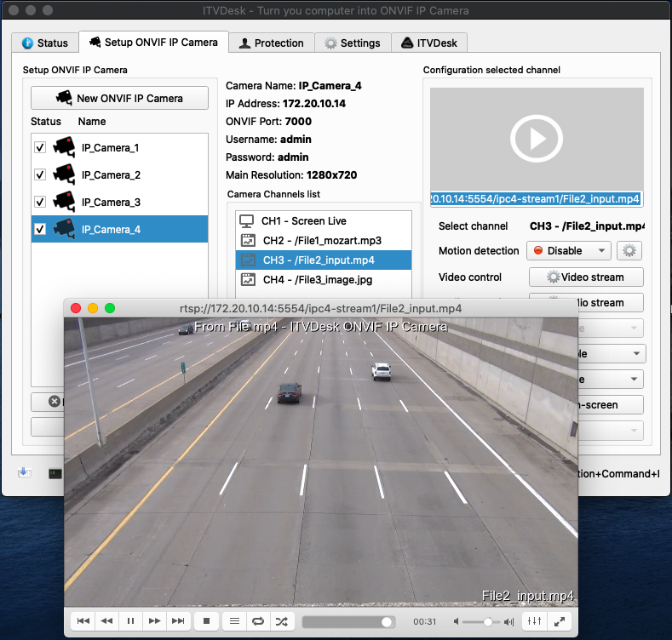Toggle fullscreen in the player

click(560, 621)
